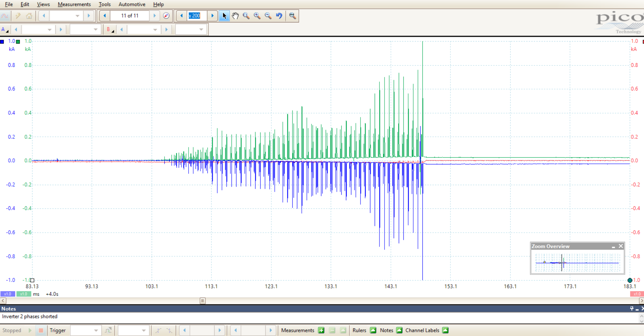Toggle the Notes panel visibility
Viewport: 644px width, 336px height.
tap(399, 330)
